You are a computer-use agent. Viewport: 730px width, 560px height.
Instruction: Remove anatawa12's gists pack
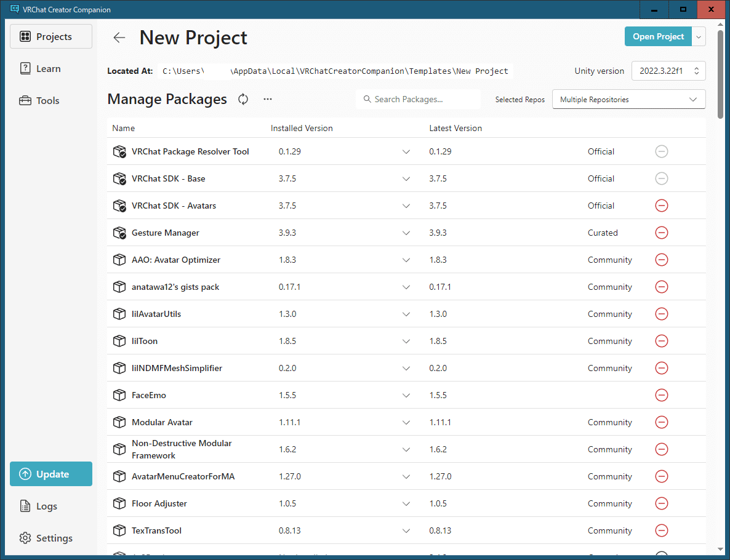tap(662, 287)
